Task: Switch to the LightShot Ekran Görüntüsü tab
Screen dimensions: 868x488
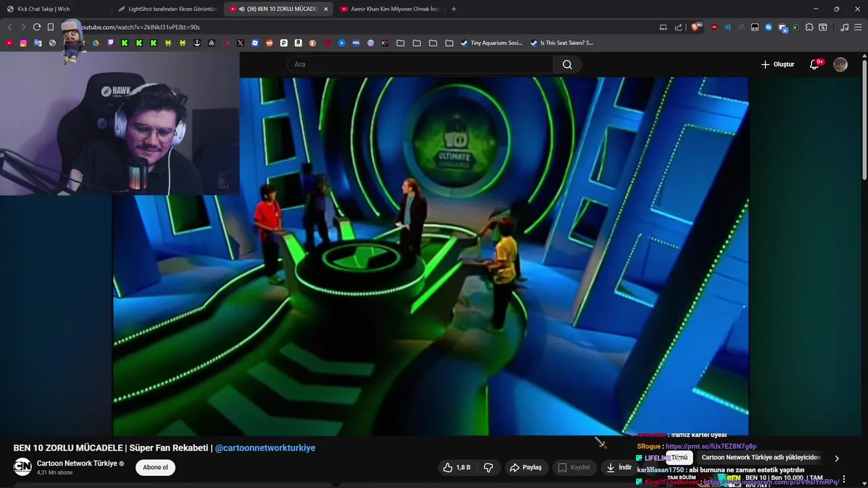Action: point(167,9)
